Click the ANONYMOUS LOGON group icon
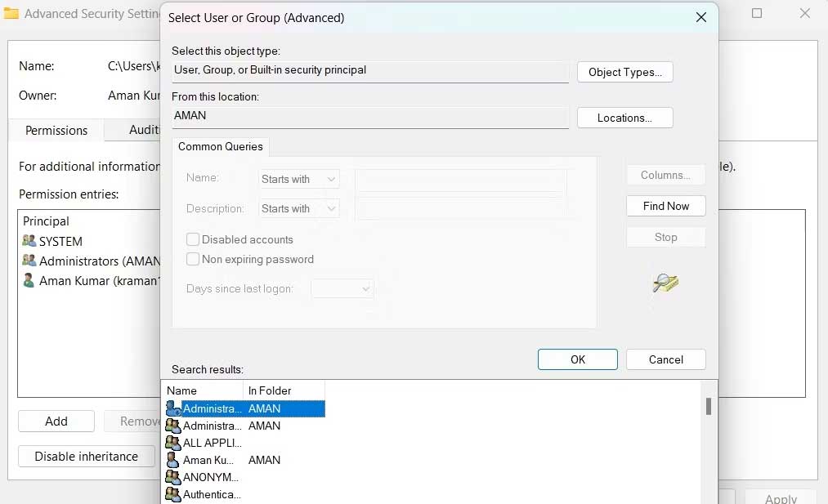 pyautogui.click(x=172, y=477)
